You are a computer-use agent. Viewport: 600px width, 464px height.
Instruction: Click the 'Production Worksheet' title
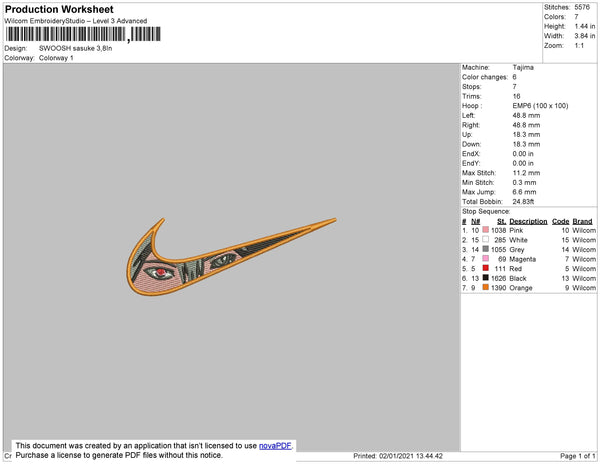[59, 10]
